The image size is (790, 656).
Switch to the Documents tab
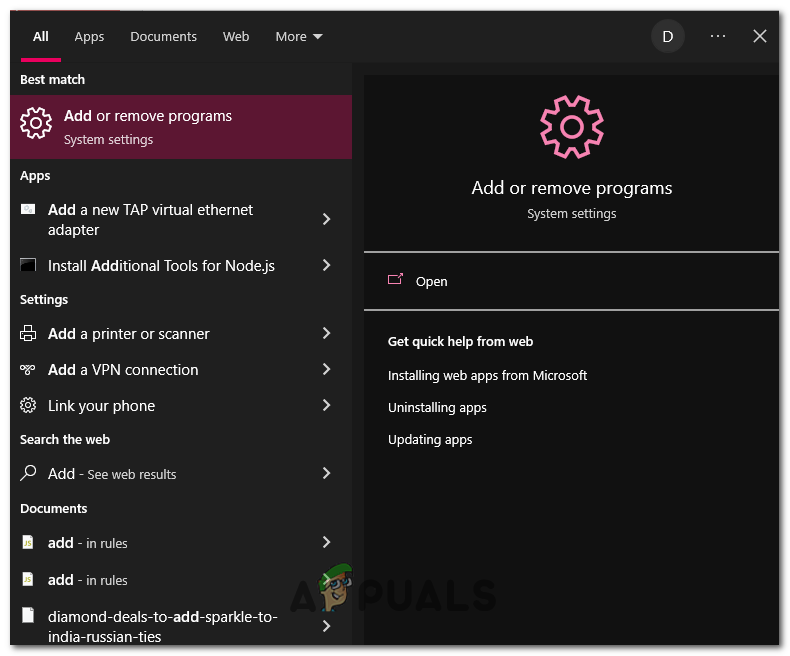click(x=163, y=37)
